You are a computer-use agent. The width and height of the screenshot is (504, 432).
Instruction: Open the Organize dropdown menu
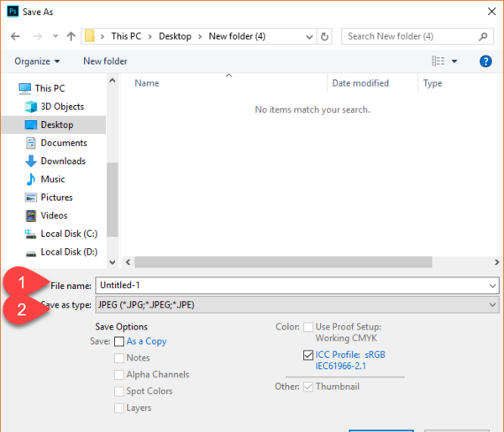click(37, 61)
